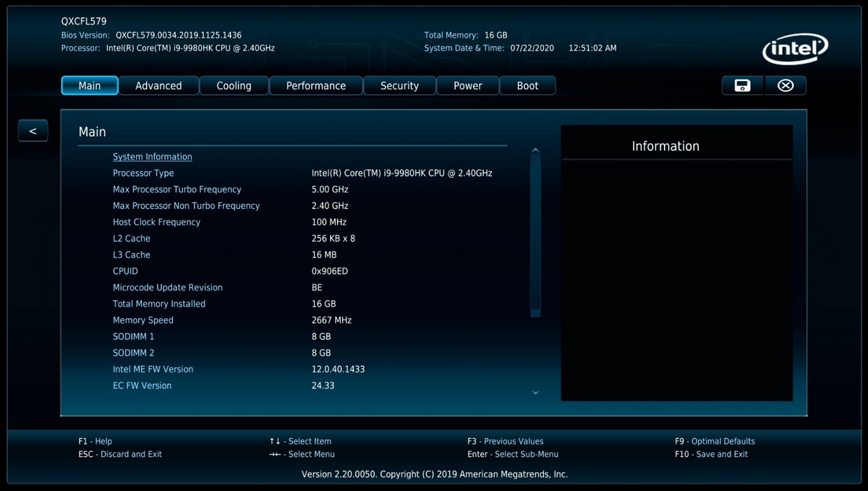The width and height of the screenshot is (868, 491).
Task: Click F10 - Save and Exit
Action: point(711,454)
